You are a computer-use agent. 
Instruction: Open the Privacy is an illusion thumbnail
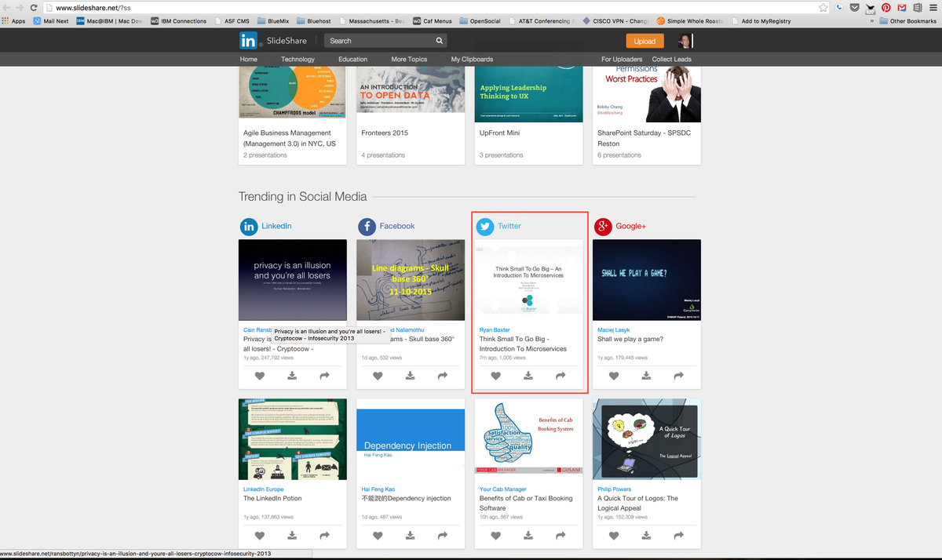pyautogui.click(x=293, y=280)
